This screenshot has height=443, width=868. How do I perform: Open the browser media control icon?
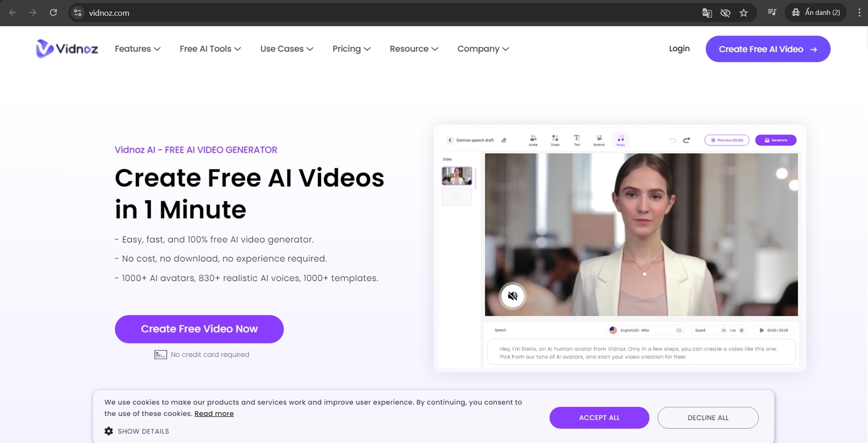pyautogui.click(x=772, y=12)
